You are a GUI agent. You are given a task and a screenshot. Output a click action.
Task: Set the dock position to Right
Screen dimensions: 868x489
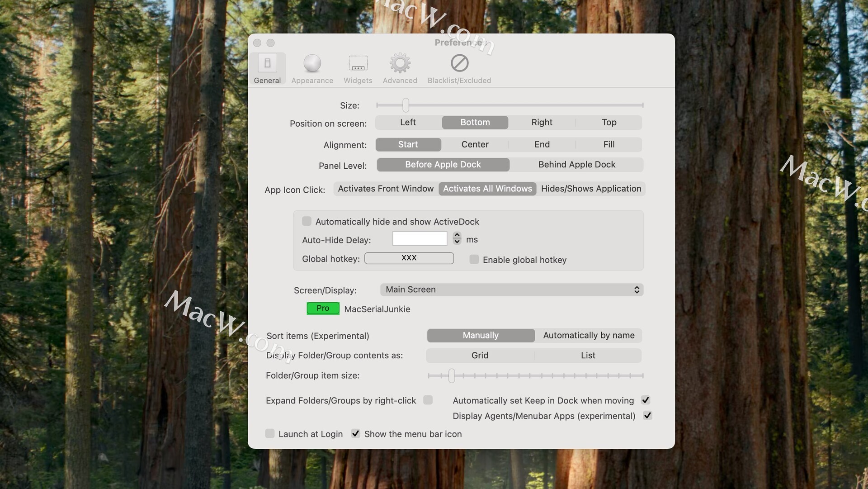click(x=542, y=123)
